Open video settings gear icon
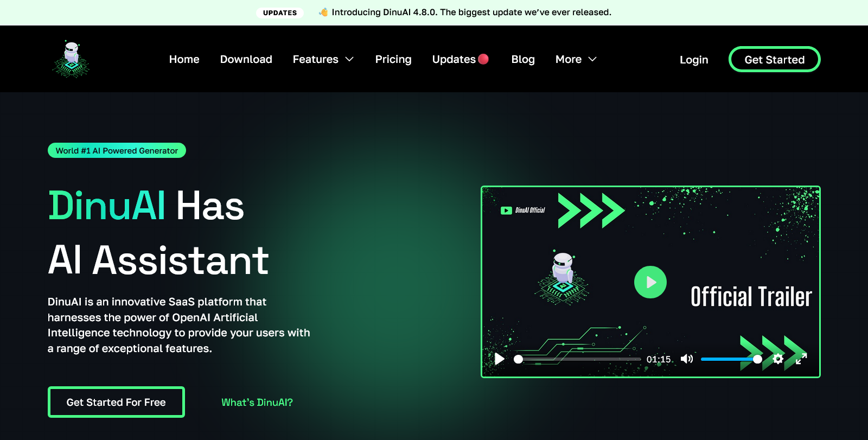Screen dimensions: 868x440 [778, 359]
